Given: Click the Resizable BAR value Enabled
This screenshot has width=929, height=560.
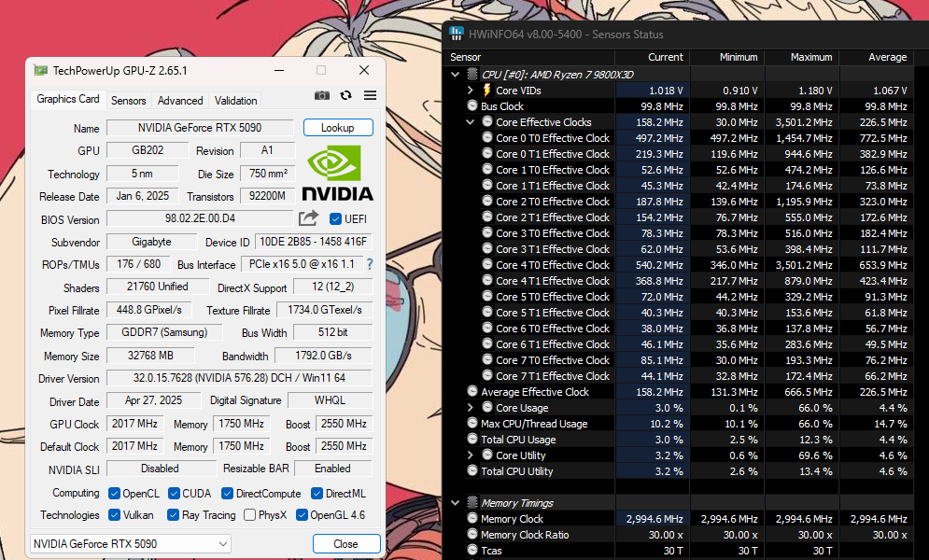Looking at the screenshot, I should pos(332,469).
